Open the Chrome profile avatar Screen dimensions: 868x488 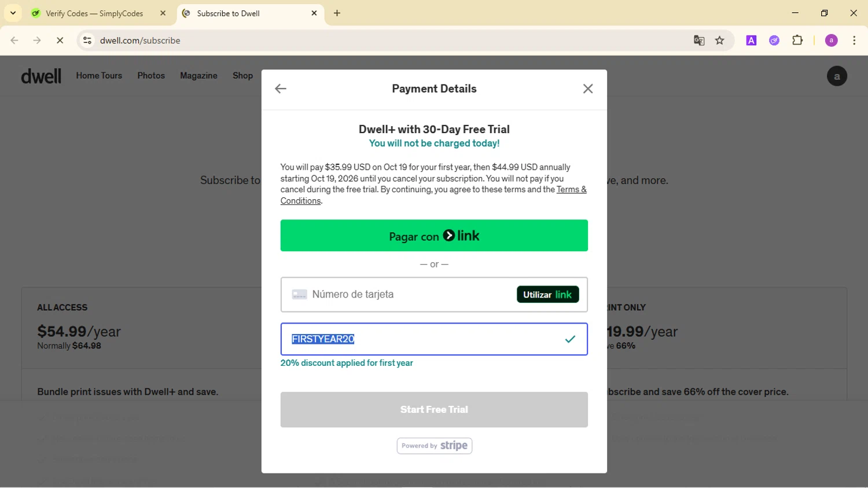coord(832,41)
